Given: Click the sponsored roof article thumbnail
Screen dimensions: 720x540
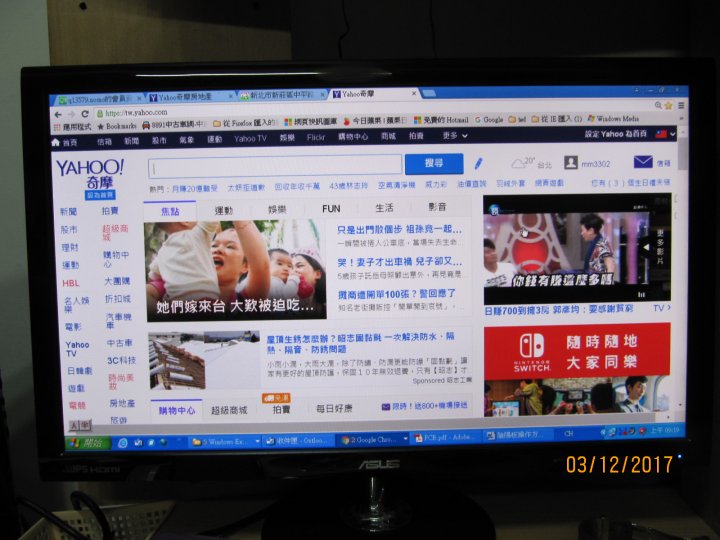Looking at the screenshot, I should (x=204, y=360).
